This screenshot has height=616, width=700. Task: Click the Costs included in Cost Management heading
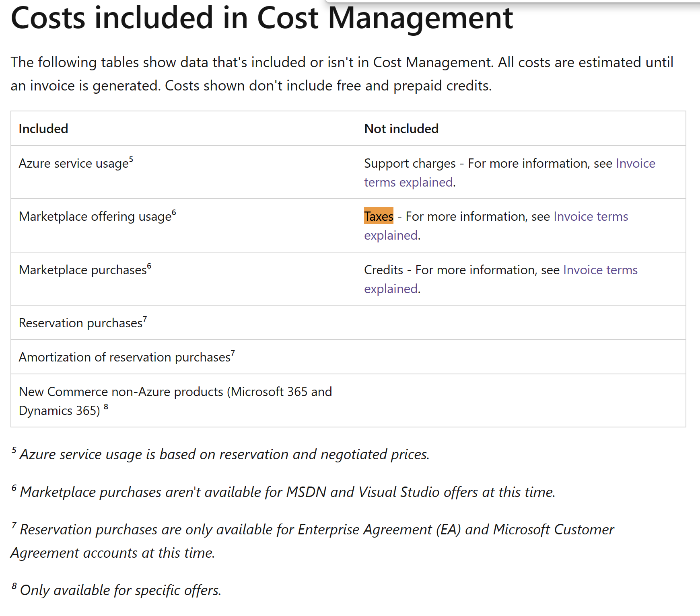[x=261, y=18]
